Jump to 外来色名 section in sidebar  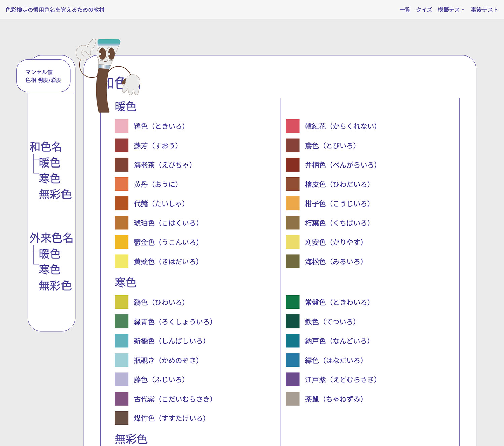tap(51, 238)
